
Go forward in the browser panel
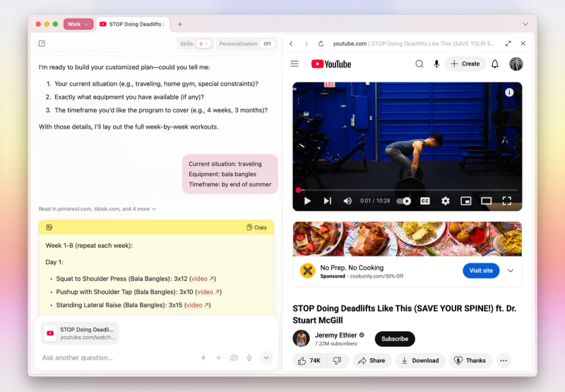307,44
